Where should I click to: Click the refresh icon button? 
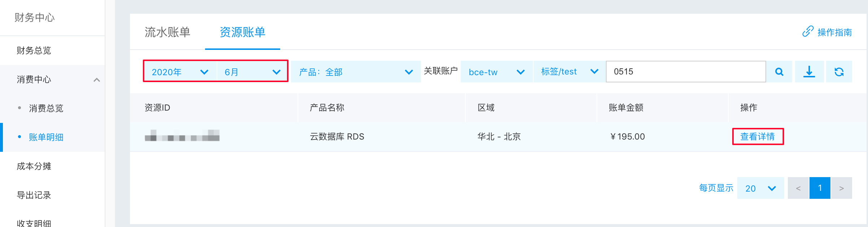click(839, 72)
